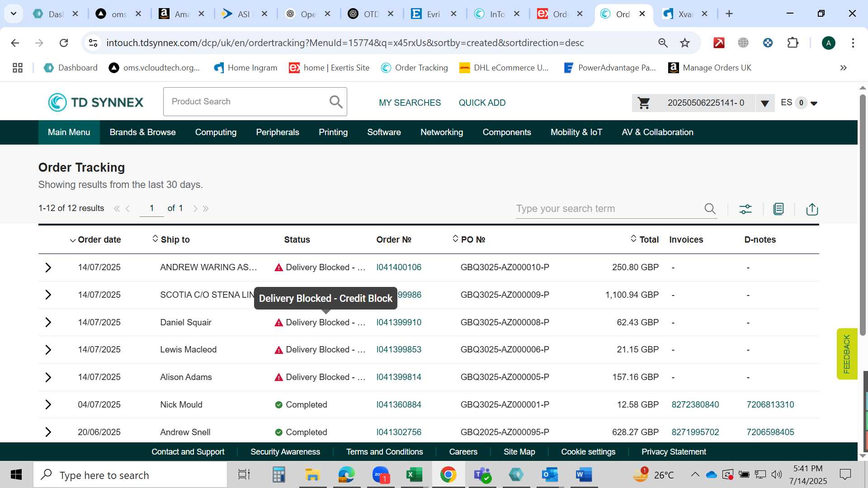Open Chrome three-dot menu
Image resolution: width=868 pixels, height=488 pixels.
coord(853,43)
